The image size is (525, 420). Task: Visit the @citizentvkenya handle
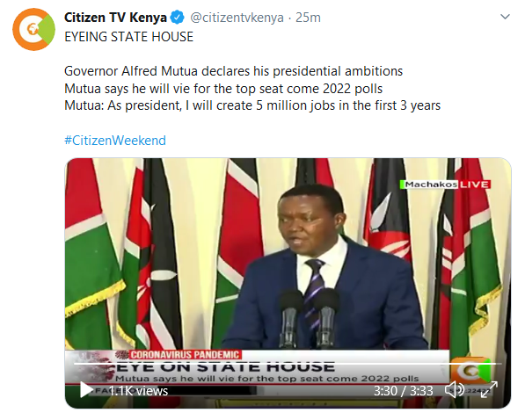click(x=237, y=18)
